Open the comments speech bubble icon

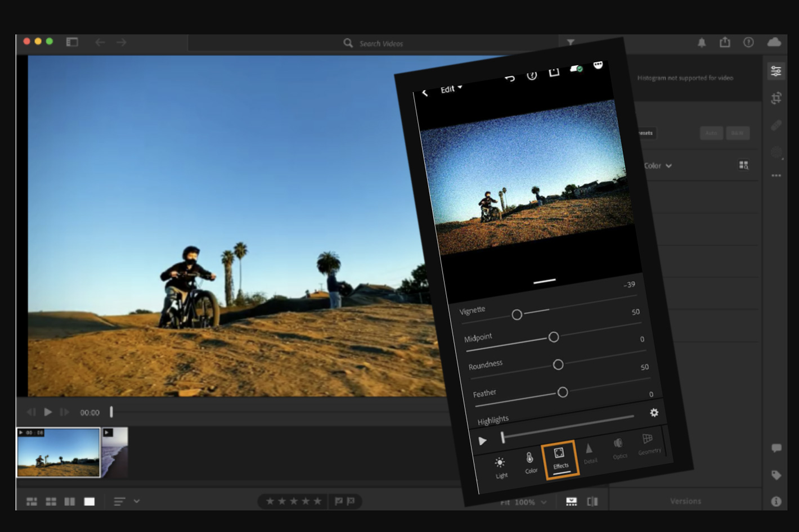(x=776, y=448)
